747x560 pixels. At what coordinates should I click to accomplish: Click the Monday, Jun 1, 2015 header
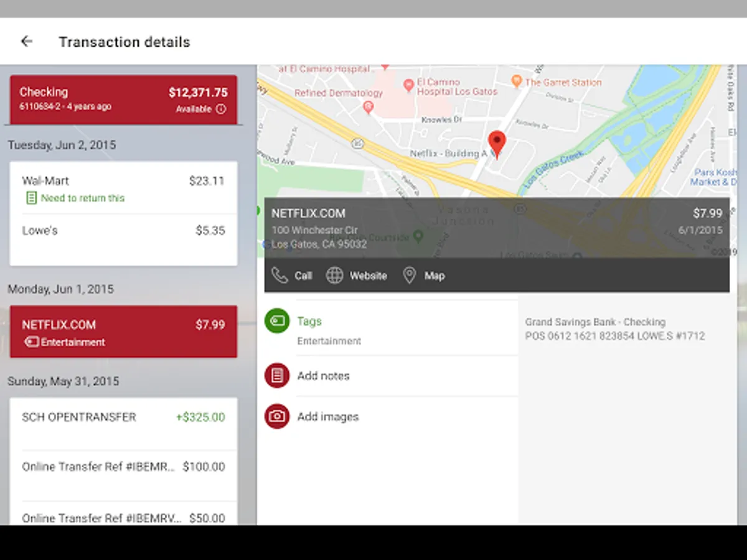pos(60,289)
